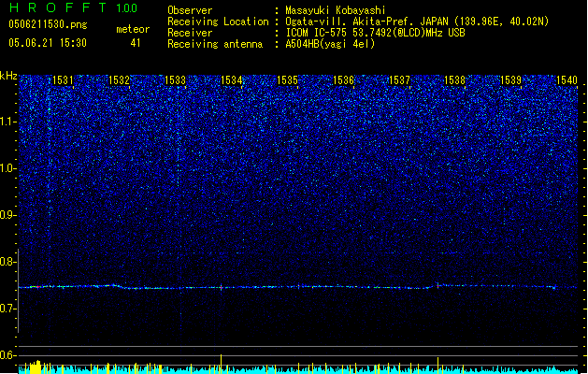Image resolution: width=588 pixels, height=374 pixels.
Task: Click the Receiver label
Action: coord(190,33)
